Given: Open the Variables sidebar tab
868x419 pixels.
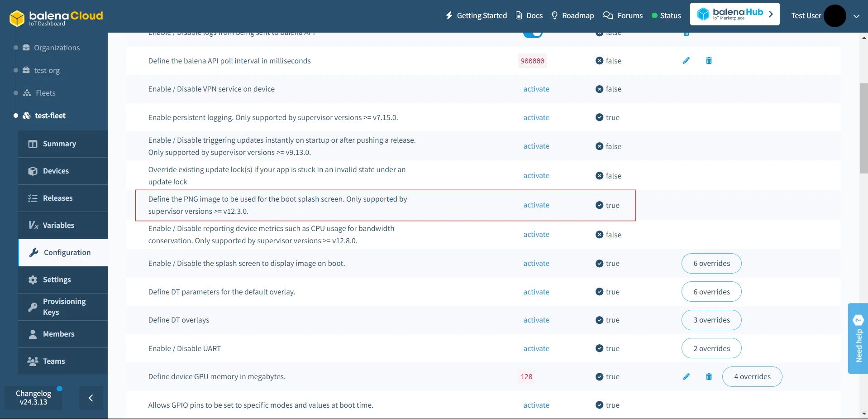Looking at the screenshot, I should [58, 226].
